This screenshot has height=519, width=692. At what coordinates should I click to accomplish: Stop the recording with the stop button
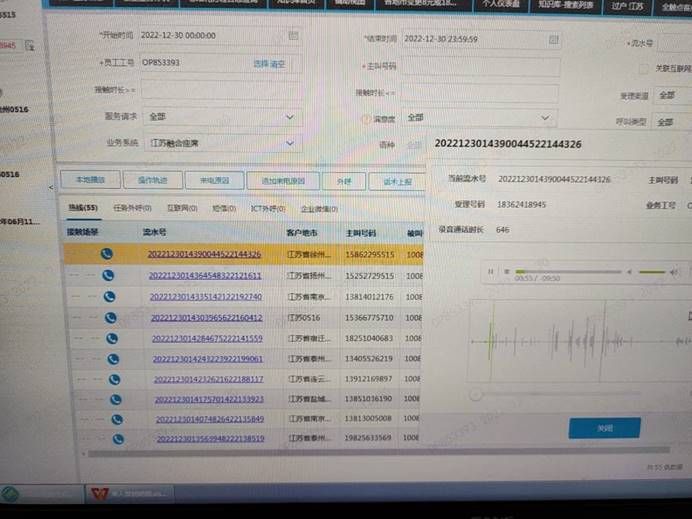[x=505, y=271]
